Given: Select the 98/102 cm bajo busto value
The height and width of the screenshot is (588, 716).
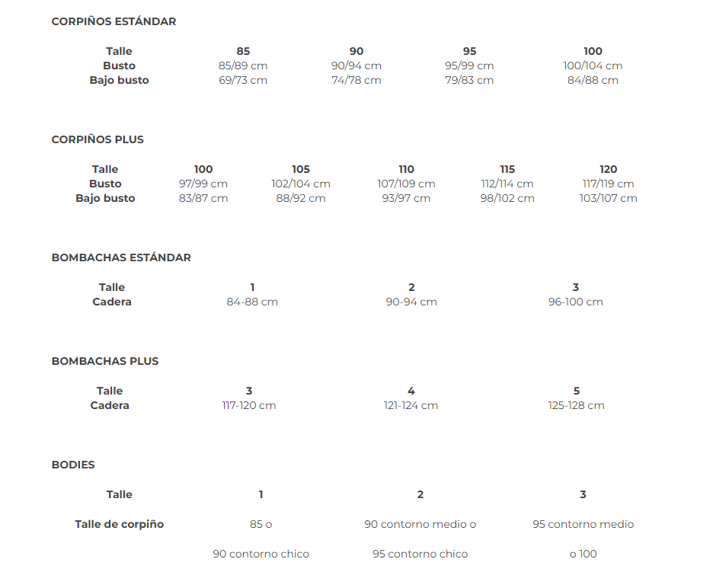Looking at the screenshot, I should (x=507, y=199).
